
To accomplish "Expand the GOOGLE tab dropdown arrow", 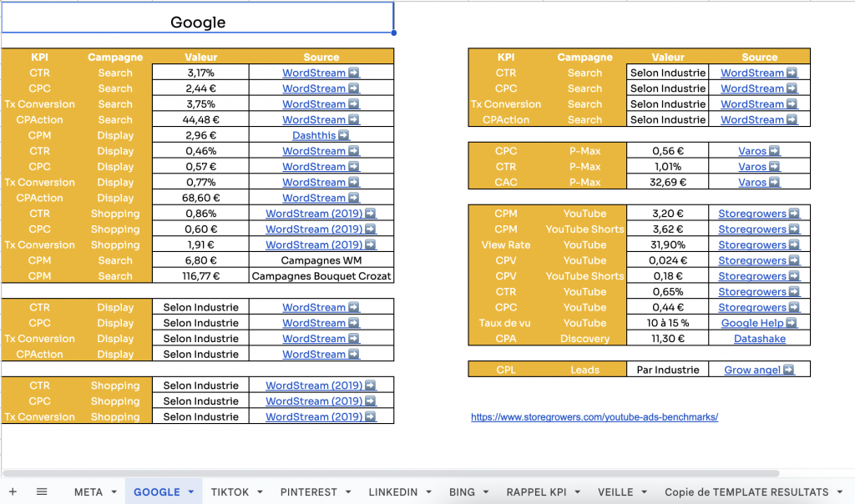I will [190, 492].
